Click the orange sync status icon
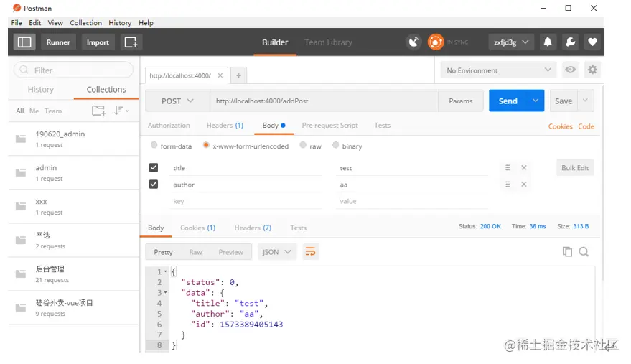The image size is (631, 364). coord(436,42)
